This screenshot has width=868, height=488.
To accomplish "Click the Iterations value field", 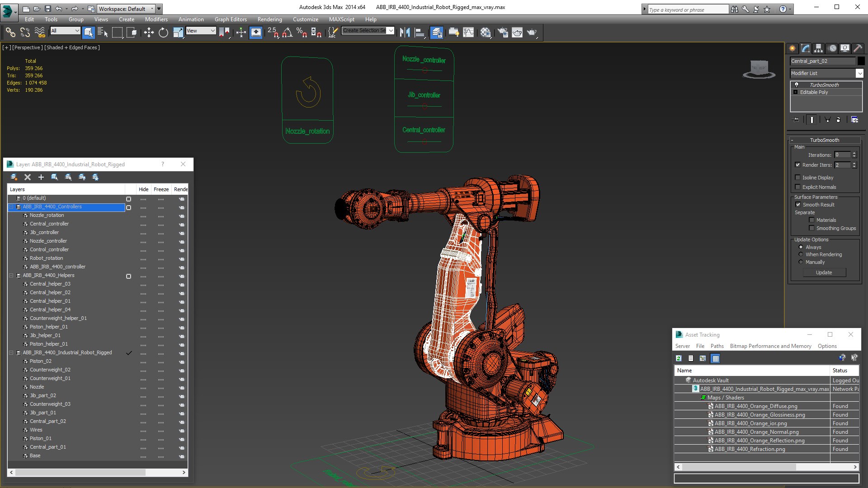I will [842, 155].
